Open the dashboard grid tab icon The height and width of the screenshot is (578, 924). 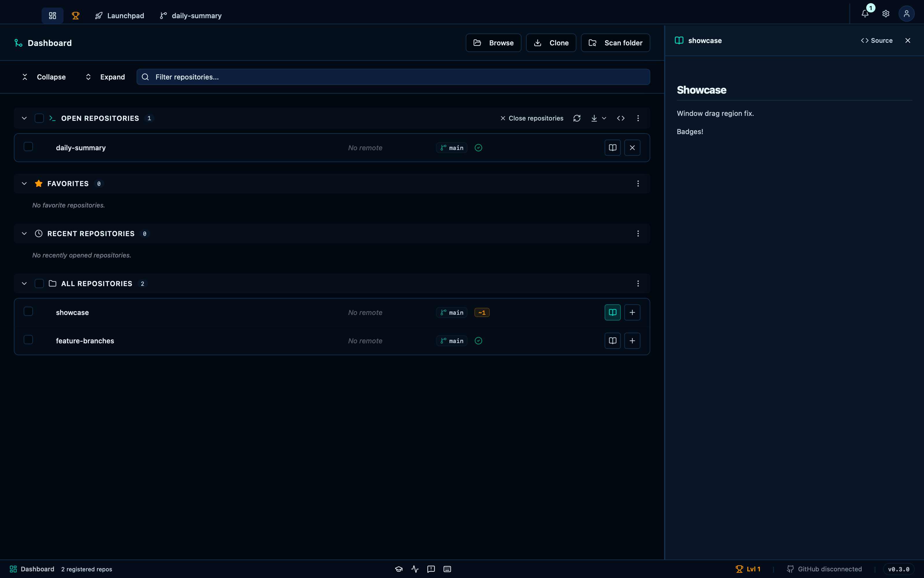coord(52,16)
